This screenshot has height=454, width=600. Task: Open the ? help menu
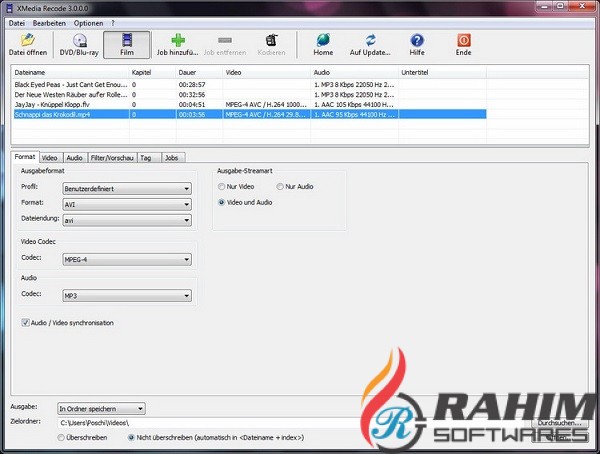tap(113, 23)
